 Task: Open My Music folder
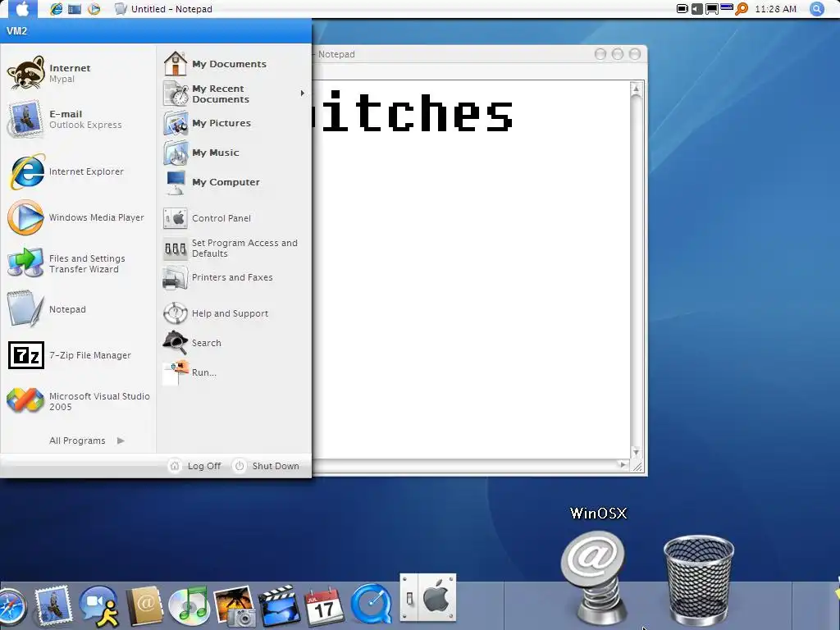tap(234, 153)
